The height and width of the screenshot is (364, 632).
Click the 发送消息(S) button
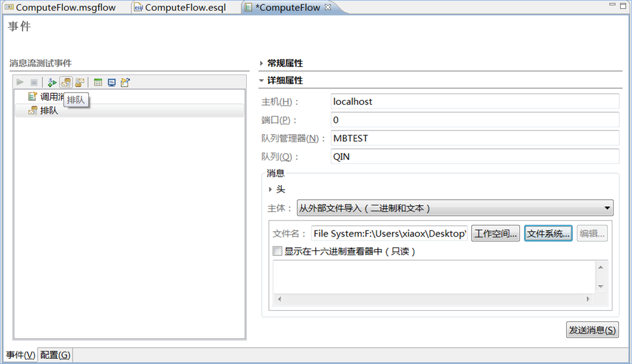click(592, 330)
